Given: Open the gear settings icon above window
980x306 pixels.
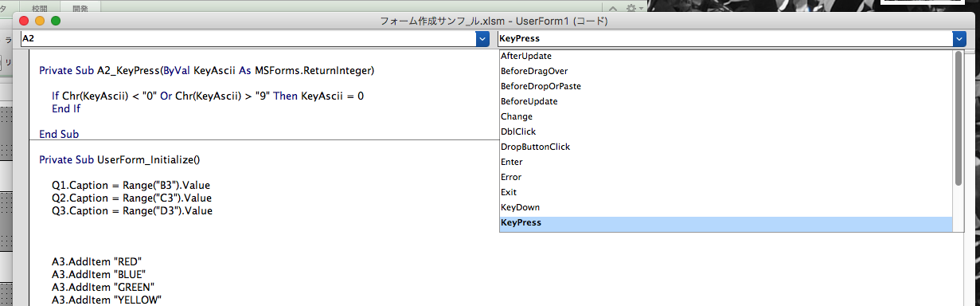Looking at the screenshot, I should 631,7.
